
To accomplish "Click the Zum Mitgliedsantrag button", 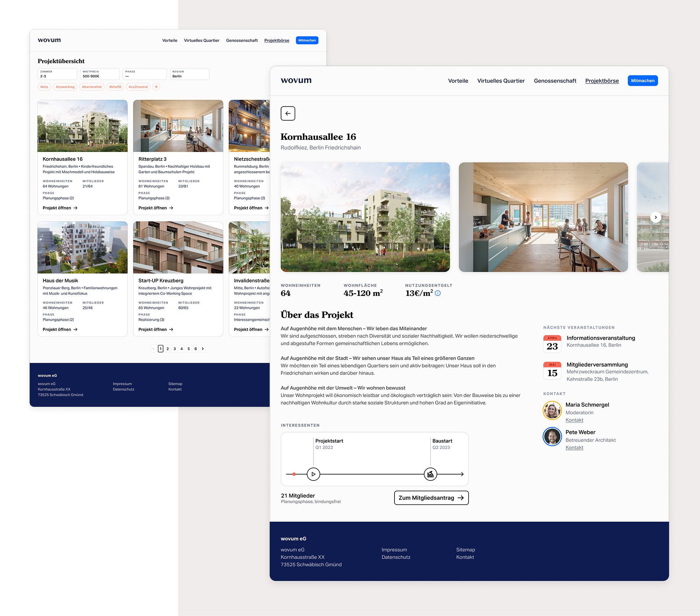I will pyautogui.click(x=431, y=498).
